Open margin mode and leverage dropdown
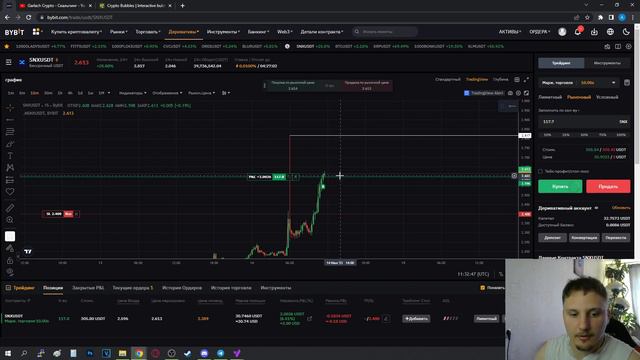The width and height of the screenshot is (640, 360). tap(579, 83)
